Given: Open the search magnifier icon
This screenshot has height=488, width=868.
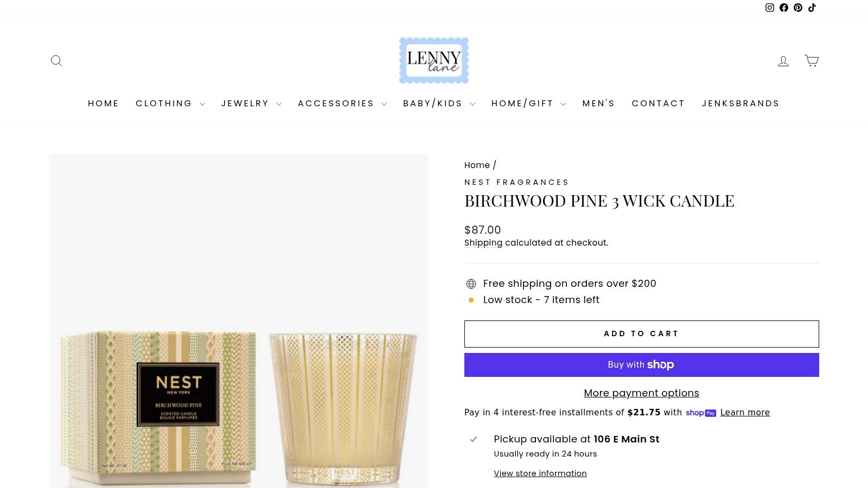Looking at the screenshot, I should 56,61.
